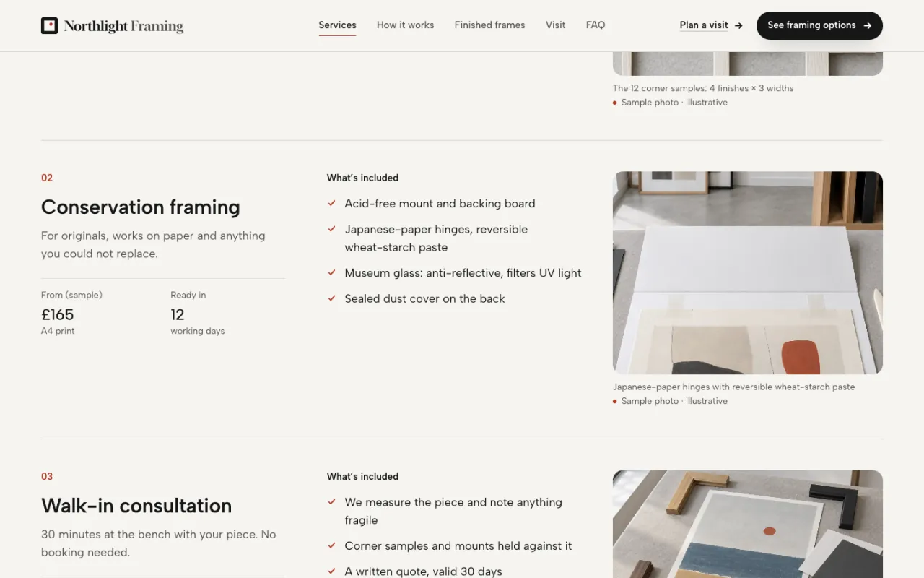Click the checkmark beside Museum glass
924x578 pixels.
point(332,273)
